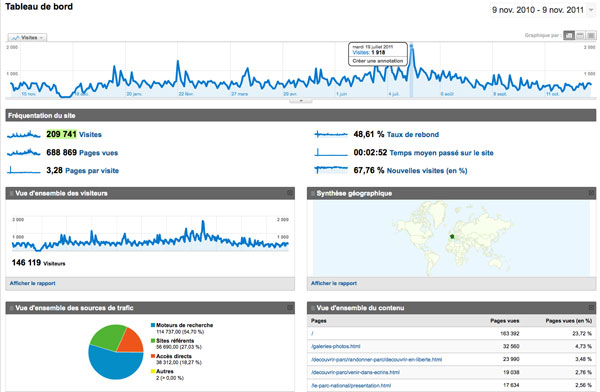This screenshot has height=392, width=600.
Task: Click France highlighted on the world map
Action: pyautogui.click(x=452, y=237)
